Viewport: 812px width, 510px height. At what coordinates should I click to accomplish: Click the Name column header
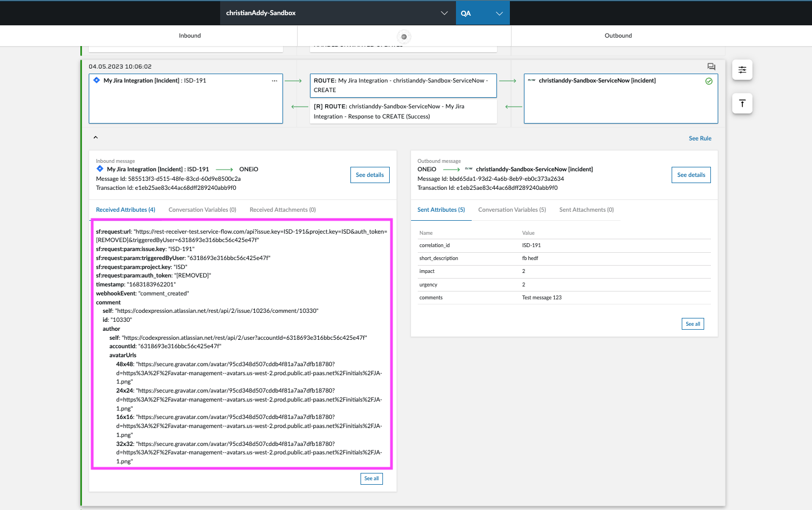tap(426, 233)
